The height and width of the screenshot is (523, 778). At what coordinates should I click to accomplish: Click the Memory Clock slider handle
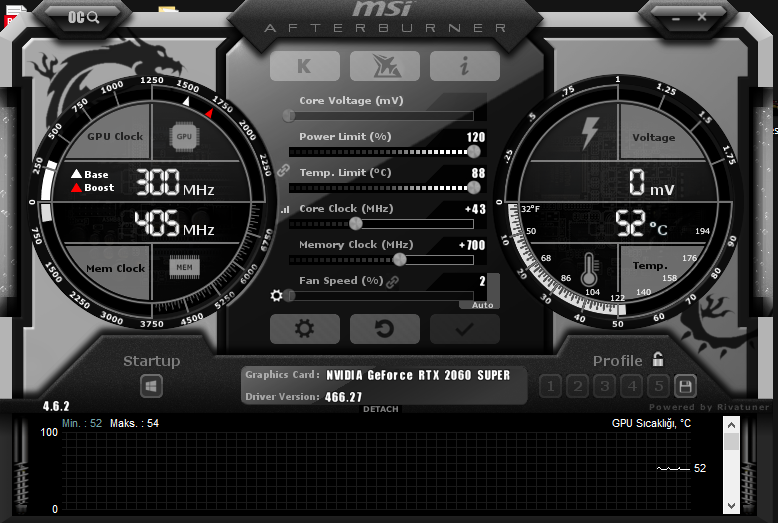click(399, 260)
